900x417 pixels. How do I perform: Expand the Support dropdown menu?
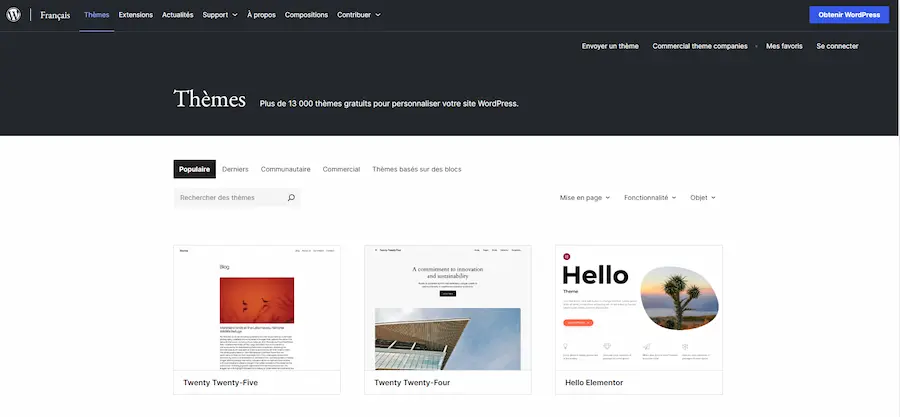pos(220,15)
